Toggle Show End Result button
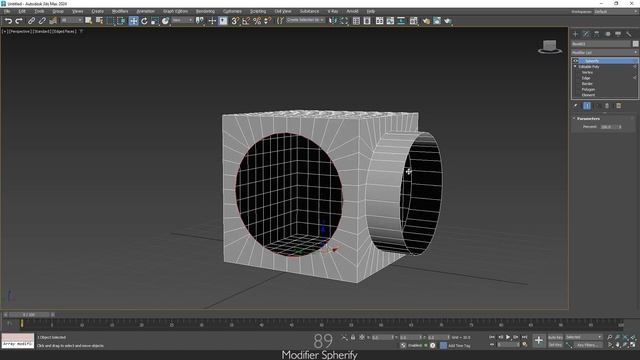 587,106
